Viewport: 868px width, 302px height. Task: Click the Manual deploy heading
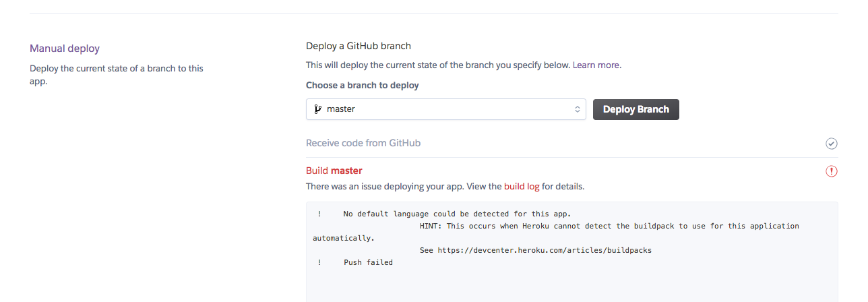coord(65,49)
